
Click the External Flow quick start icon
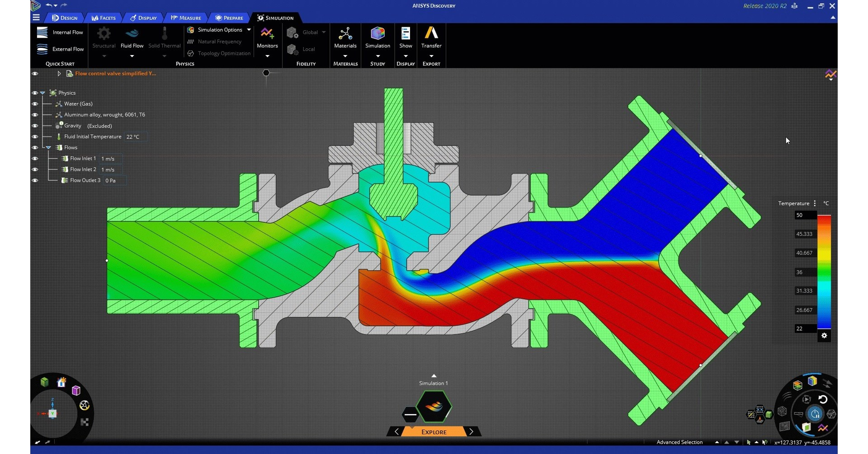42,49
